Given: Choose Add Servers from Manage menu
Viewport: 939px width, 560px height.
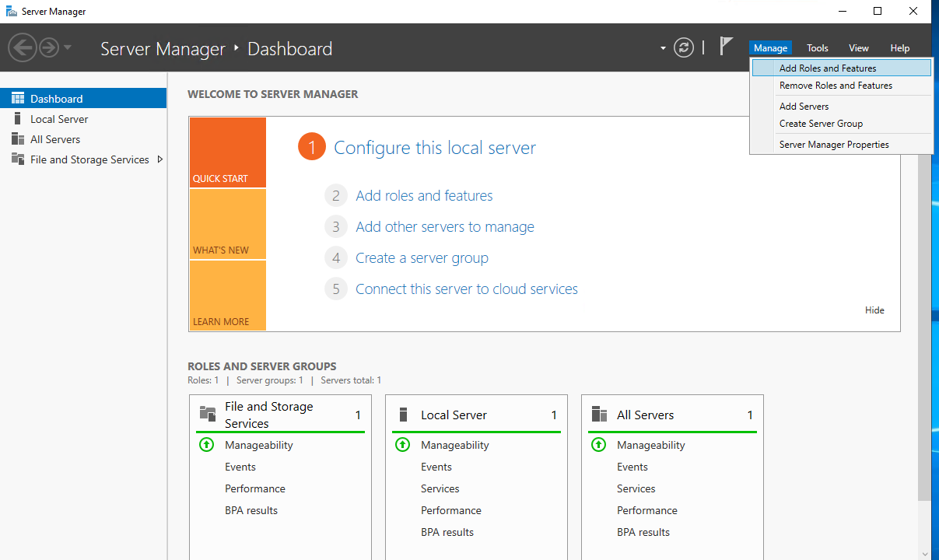Looking at the screenshot, I should click(841, 107).
